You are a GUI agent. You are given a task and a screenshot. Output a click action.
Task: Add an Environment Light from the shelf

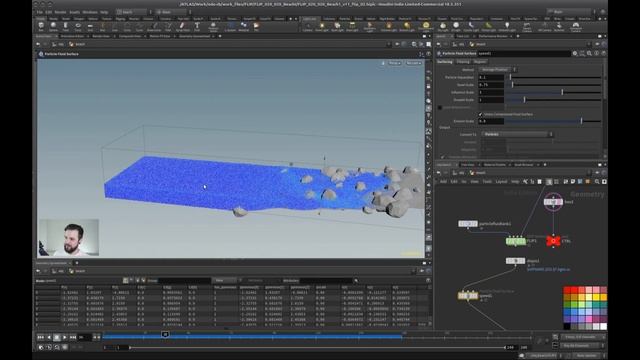[426, 27]
